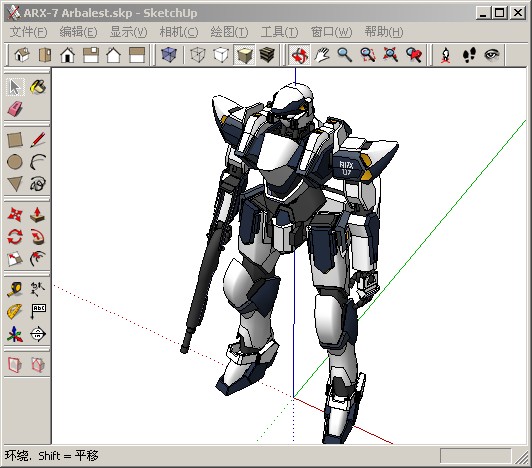Click the window resize grip corner
Viewport: 532px width, 468px height.
(522, 457)
